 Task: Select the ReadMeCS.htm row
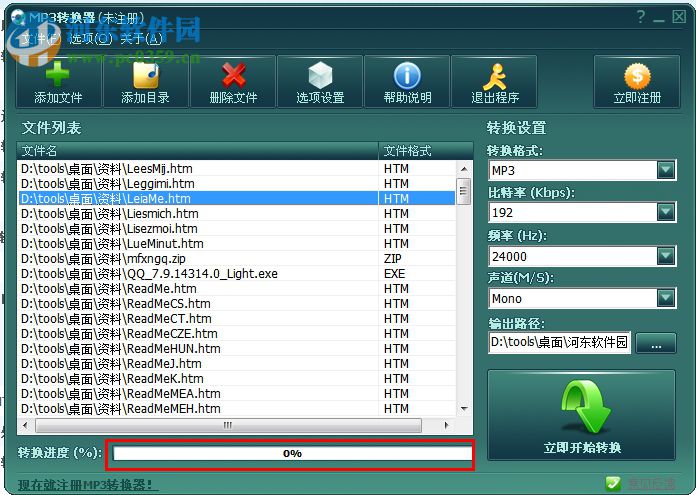point(237,304)
